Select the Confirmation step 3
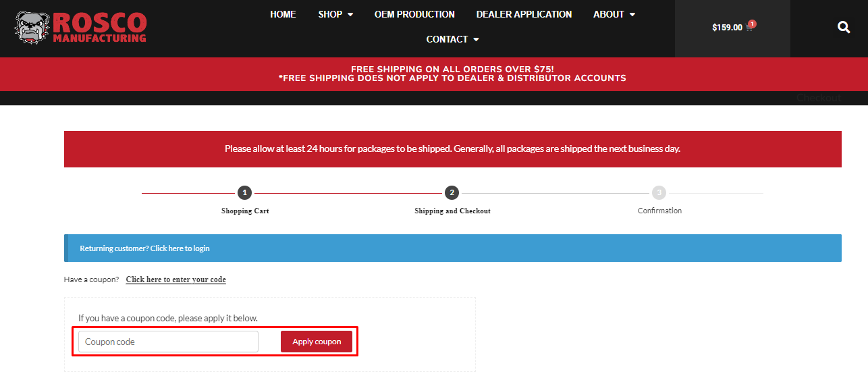Image resolution: width=868 pixels, height=378 pixels. tap(659, 200)
